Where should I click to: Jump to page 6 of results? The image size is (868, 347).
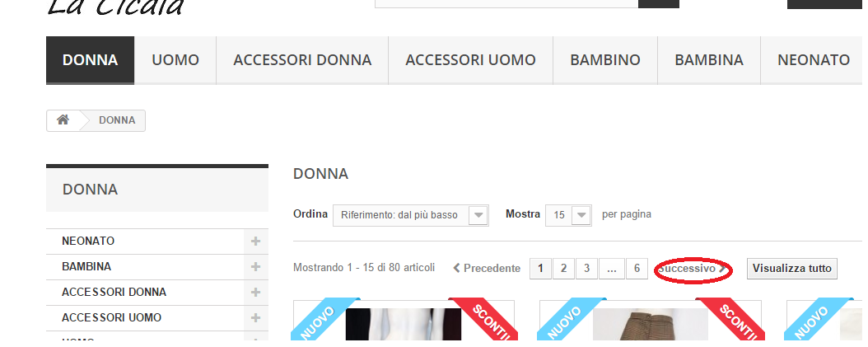click(637, 269)
